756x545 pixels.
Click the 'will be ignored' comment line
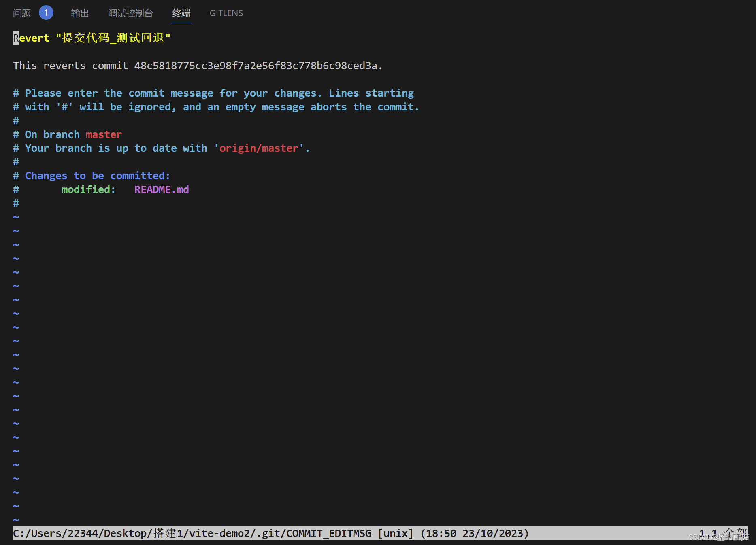click(216, 107)
